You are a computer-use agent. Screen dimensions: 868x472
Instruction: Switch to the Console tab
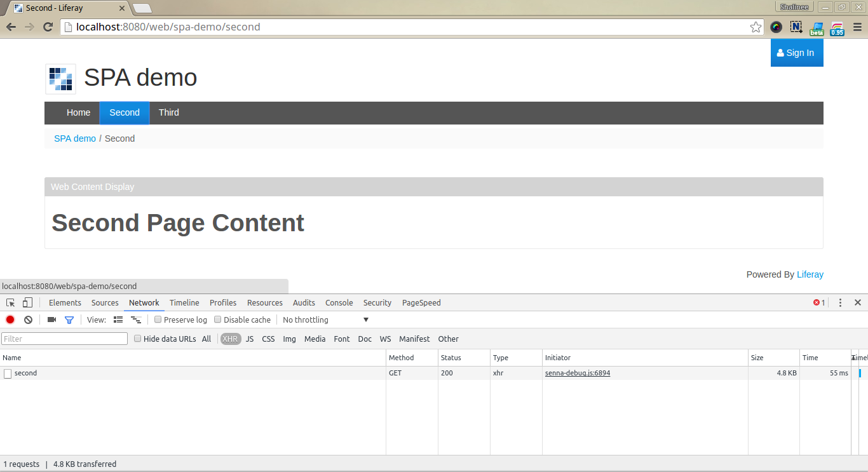click(339, 302)
